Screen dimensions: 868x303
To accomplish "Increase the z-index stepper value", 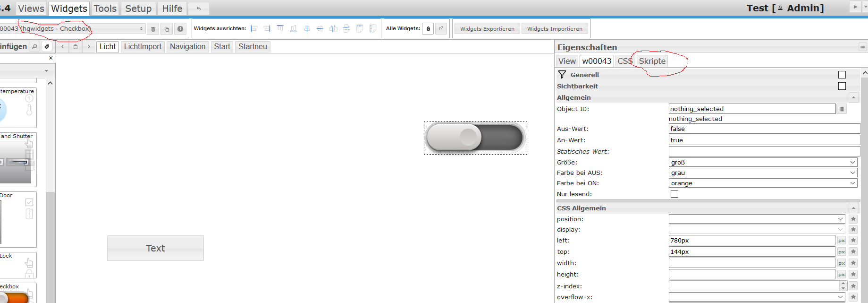I will click(x=843, y=284).
